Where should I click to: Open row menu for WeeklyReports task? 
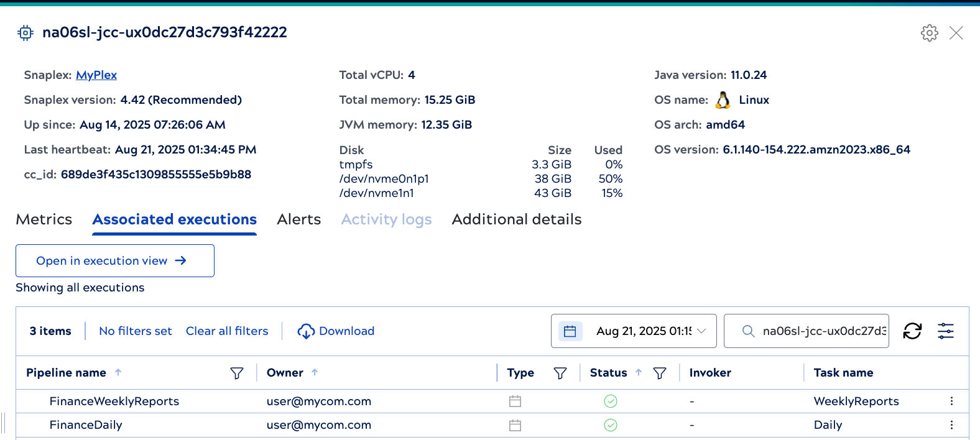[951, 401]
